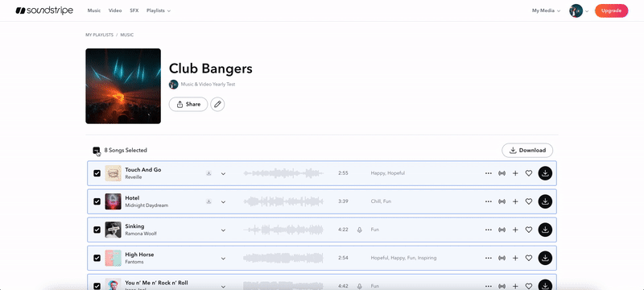Uncheck the Touch And Go checkbox

coord(97,173)
